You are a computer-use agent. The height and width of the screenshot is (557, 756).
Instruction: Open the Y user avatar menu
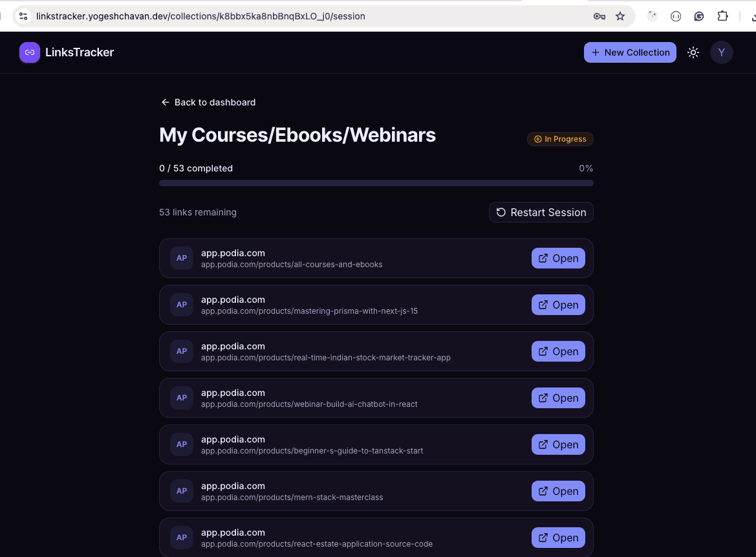click(x=721, y=52)
